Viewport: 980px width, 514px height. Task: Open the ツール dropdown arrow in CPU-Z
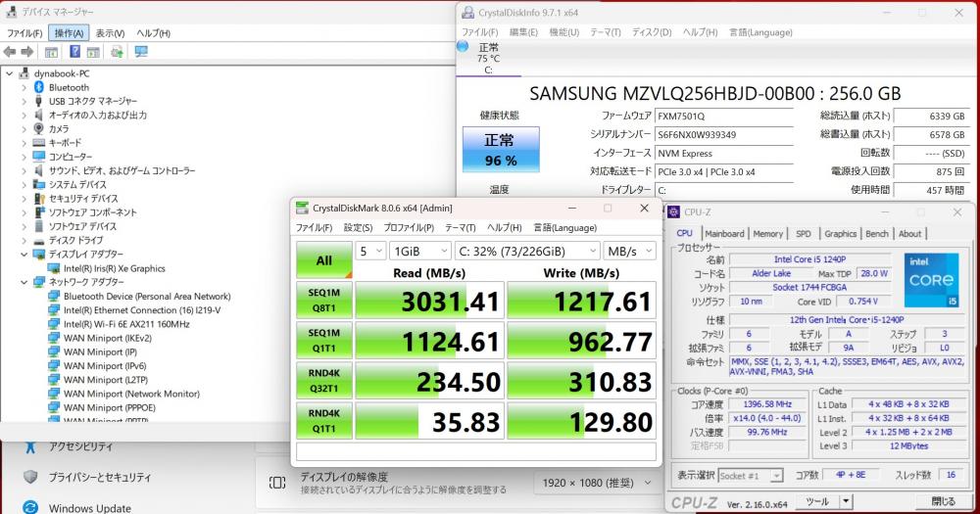(846, 501)
